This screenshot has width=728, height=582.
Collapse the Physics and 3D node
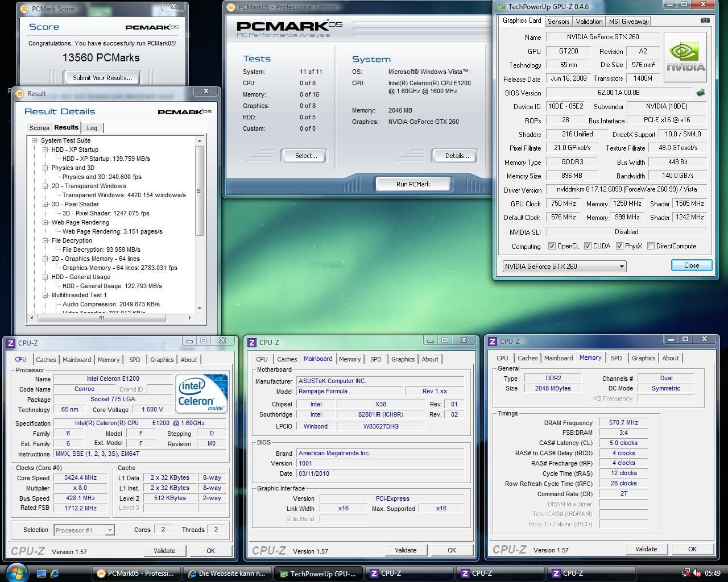pyautogui.click(x=45, y=168)
